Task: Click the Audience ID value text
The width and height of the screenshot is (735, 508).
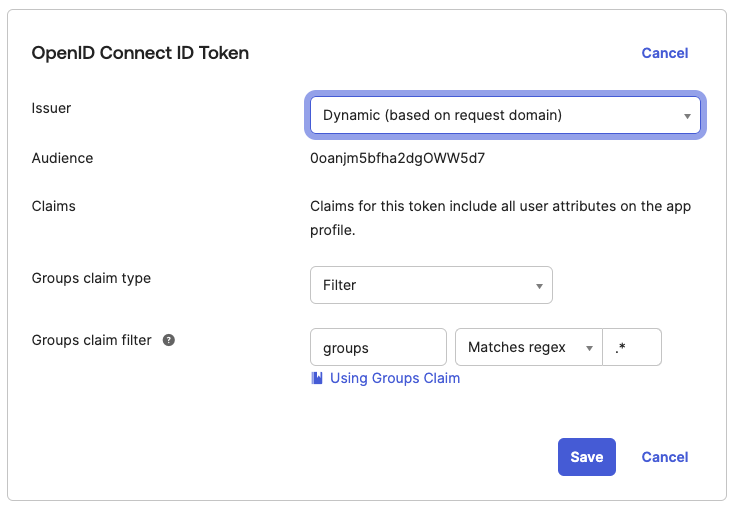Action: [x=398, y=158]
